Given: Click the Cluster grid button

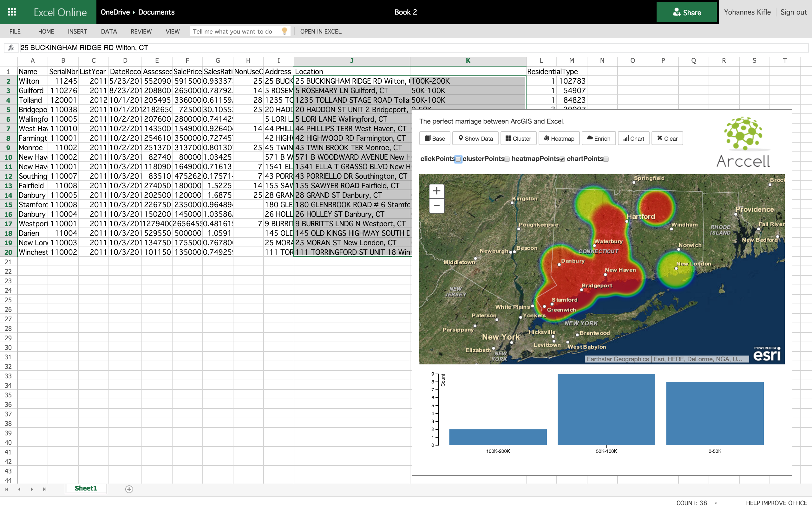Looking at the screenshot, I should [x=518, y=138].
